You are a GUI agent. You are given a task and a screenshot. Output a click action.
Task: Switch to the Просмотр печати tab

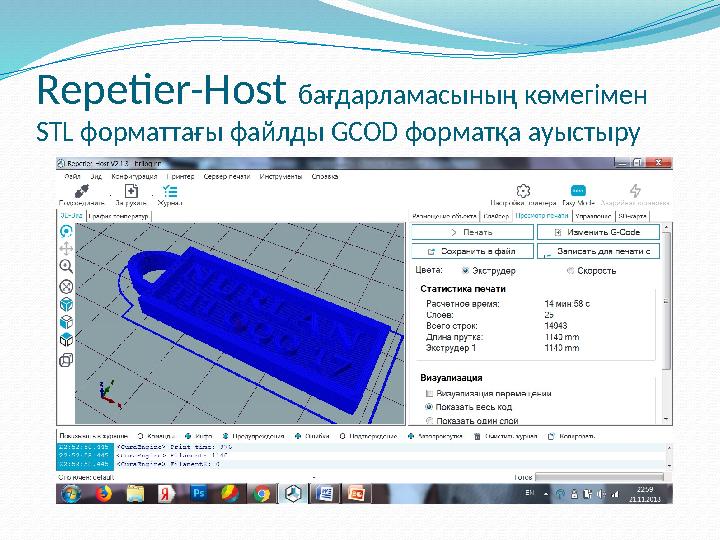pos(542,215)
